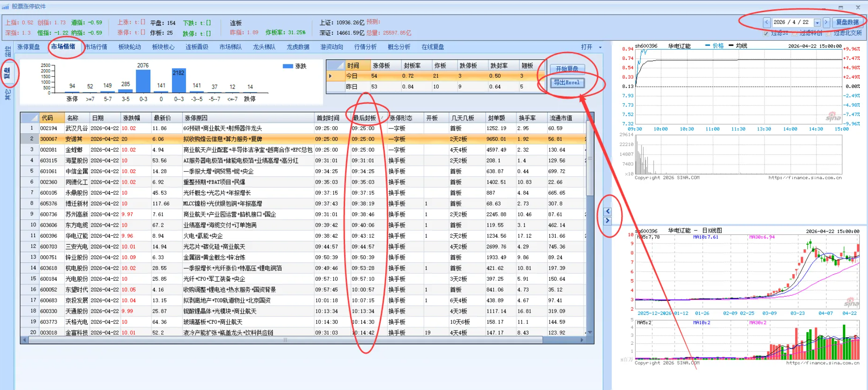Click the right arrow between table and charts
868x390 pixels.
608,221
